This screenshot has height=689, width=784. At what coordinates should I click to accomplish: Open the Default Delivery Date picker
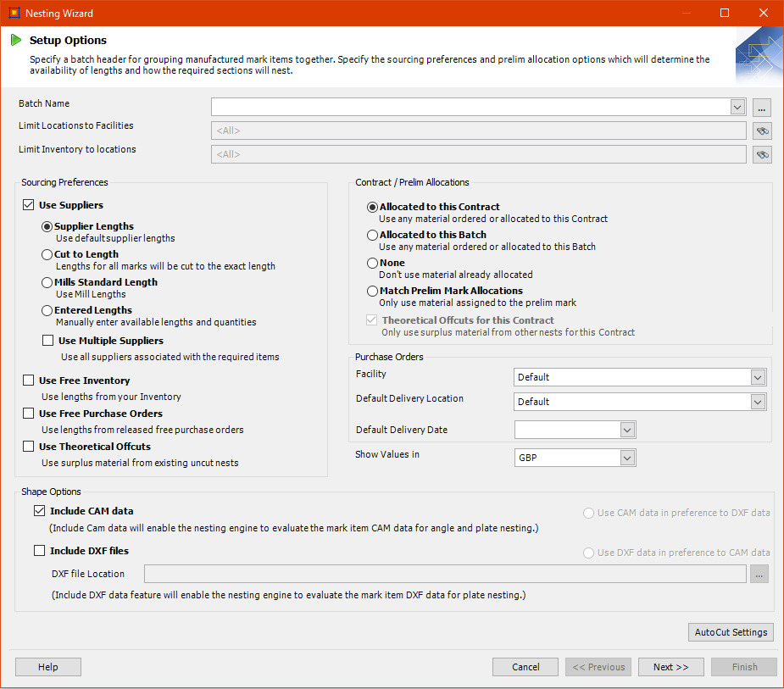coord(626,430)
